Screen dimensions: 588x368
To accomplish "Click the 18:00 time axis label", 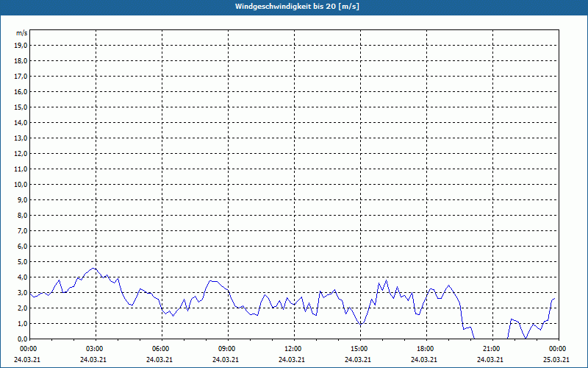I will pos(425,348).
